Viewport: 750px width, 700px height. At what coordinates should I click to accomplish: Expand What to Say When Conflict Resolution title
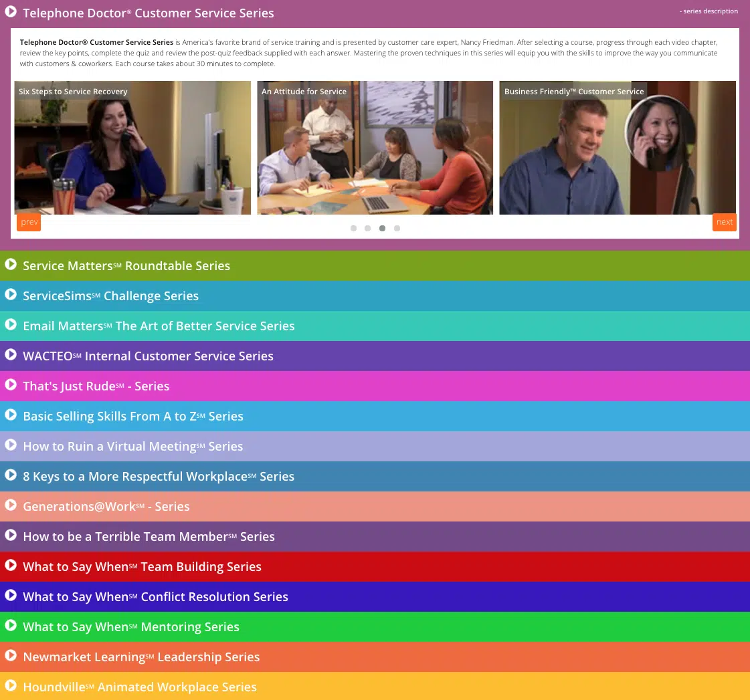click(155, 597)
